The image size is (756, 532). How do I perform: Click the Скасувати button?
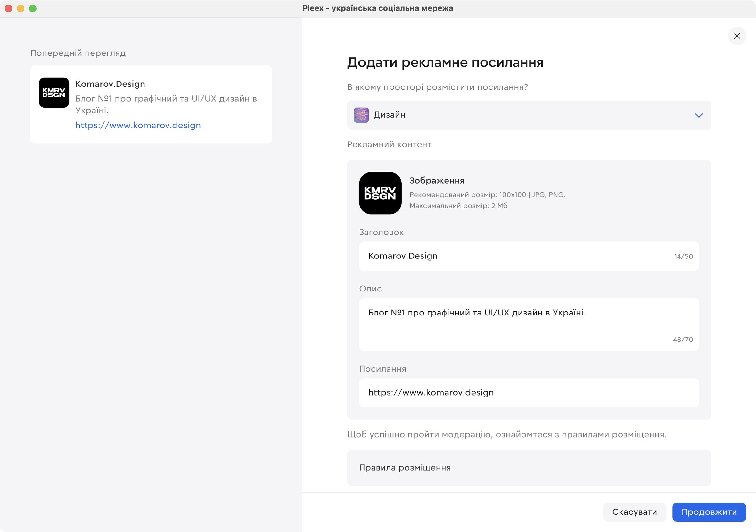point(635,512)
